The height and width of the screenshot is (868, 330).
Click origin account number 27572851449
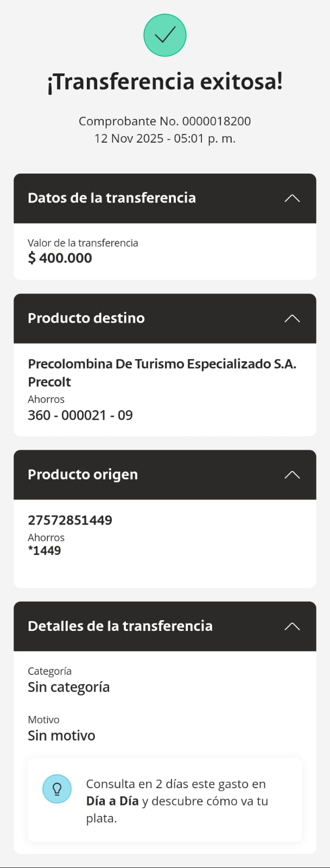tap(70, 520)
